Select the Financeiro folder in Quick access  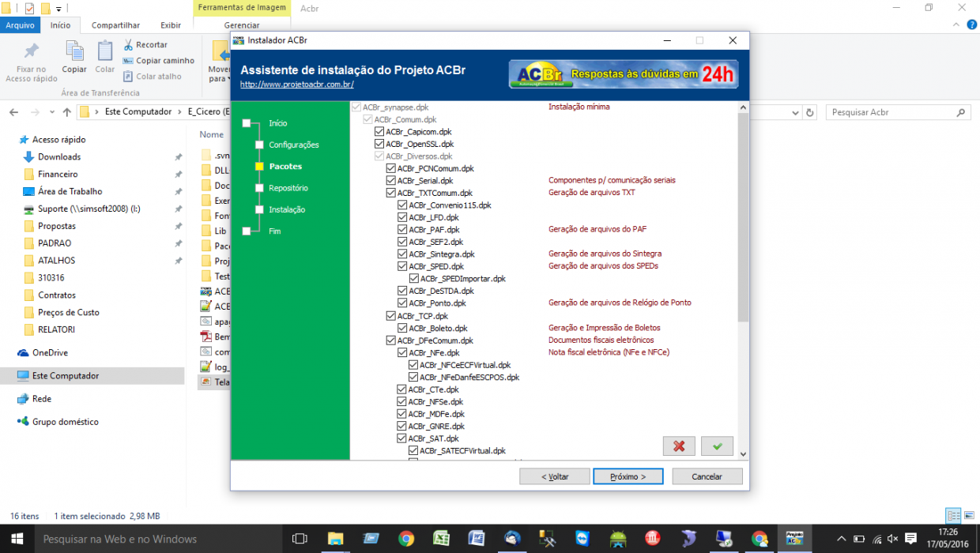[58, 174]
